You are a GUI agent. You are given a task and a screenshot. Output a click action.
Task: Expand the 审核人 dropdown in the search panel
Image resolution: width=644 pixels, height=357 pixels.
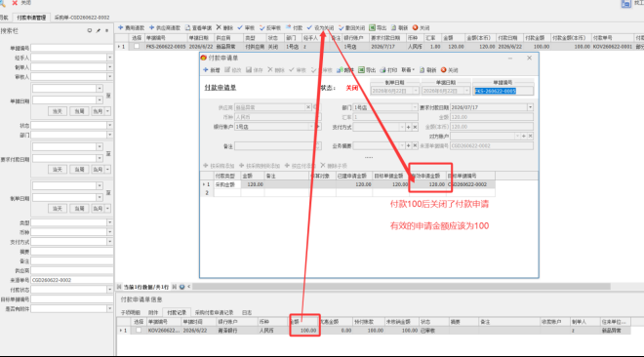pos(109,77)
